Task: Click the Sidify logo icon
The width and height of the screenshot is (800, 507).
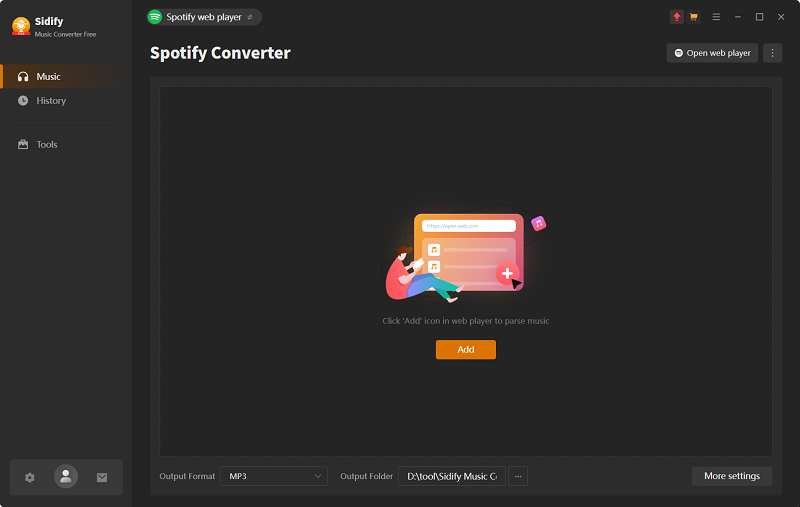Action: coord(21,26)
